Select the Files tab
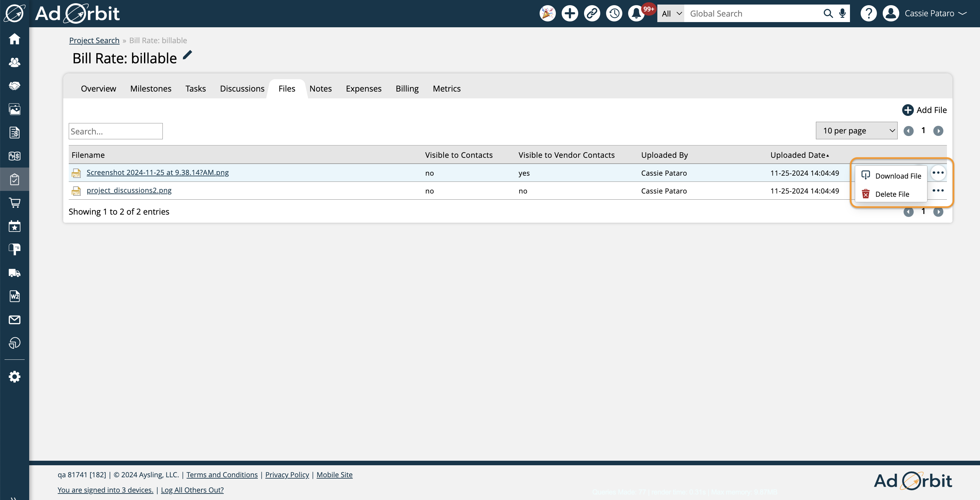Image resolution: width=980 pixels, height=500 pixels. pyautogui.click(x=287, y=88)
